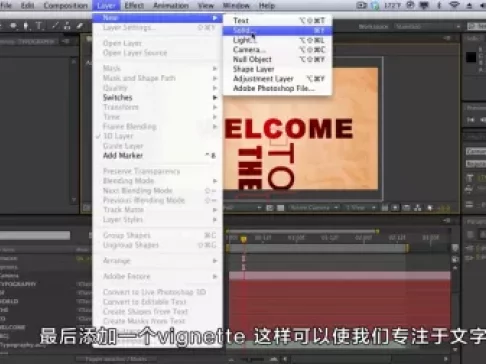Click the black color swatch in right panel
Screen dimensions: 486x364
471,57
